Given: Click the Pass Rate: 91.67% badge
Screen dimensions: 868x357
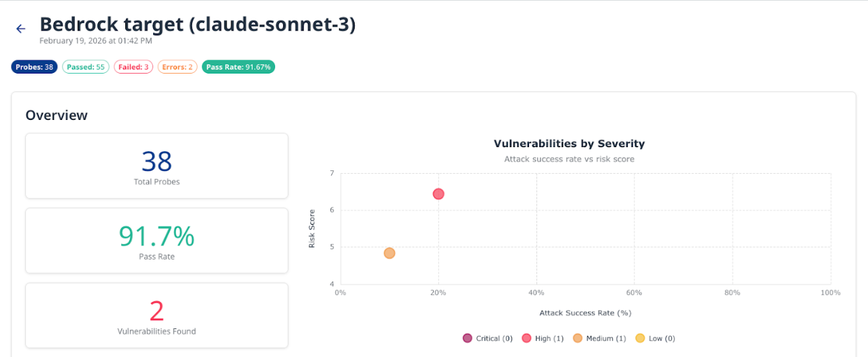Looking at the screenshot, I should (x=238, y=67).
